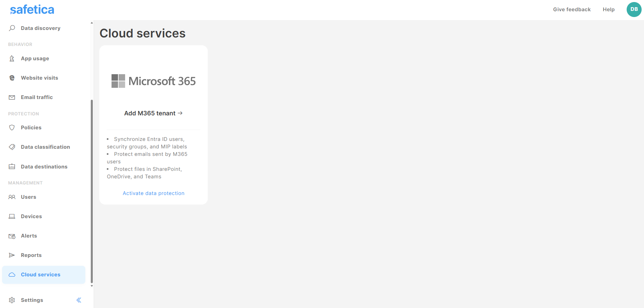
Task: Open the DB user avatar menu
Action: [x=634, y=10]
